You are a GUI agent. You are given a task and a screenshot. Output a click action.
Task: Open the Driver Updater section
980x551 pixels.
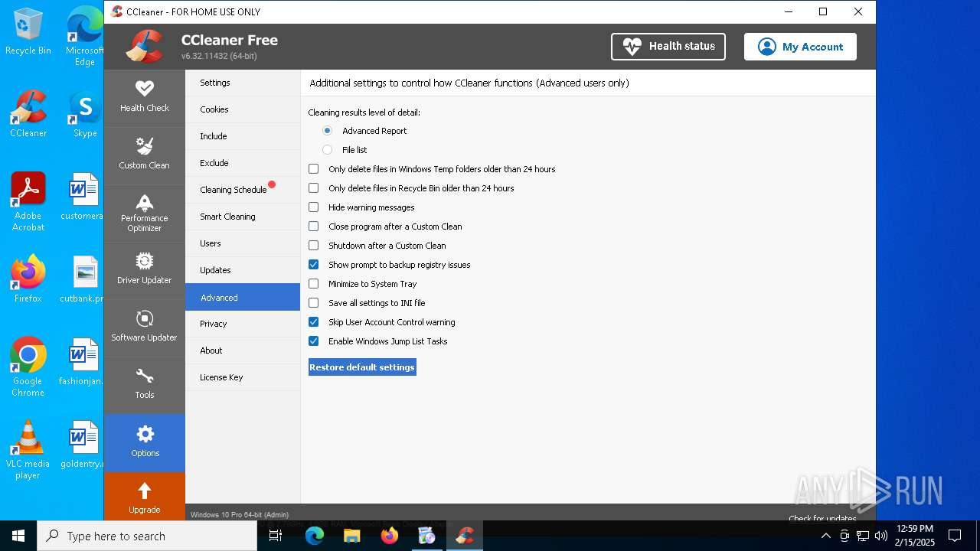click(x=144, y=270)
